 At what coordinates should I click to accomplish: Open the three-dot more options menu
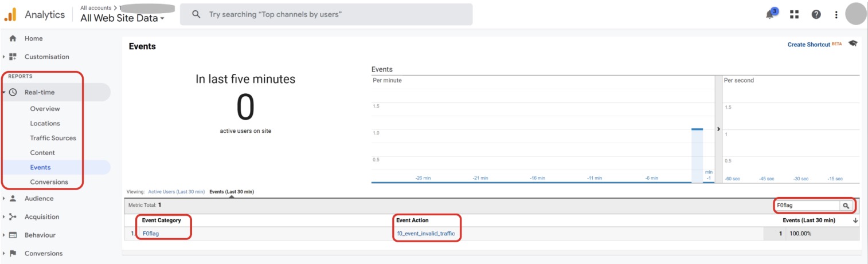click(x=836, y=14)
